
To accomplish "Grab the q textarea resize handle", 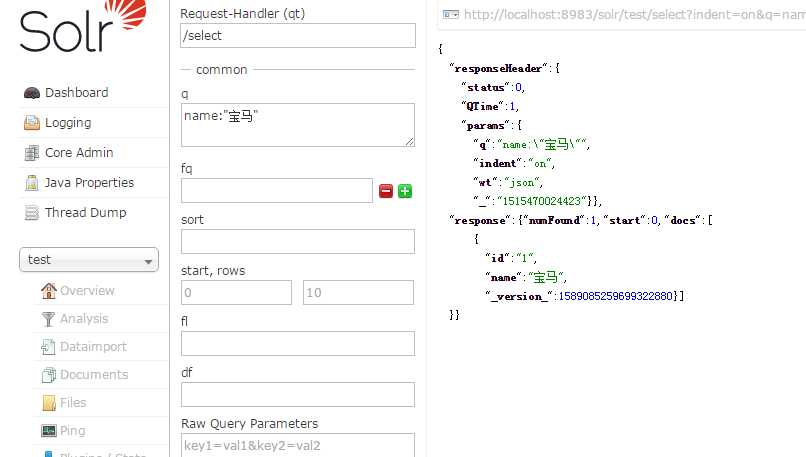I will [410, 142].
